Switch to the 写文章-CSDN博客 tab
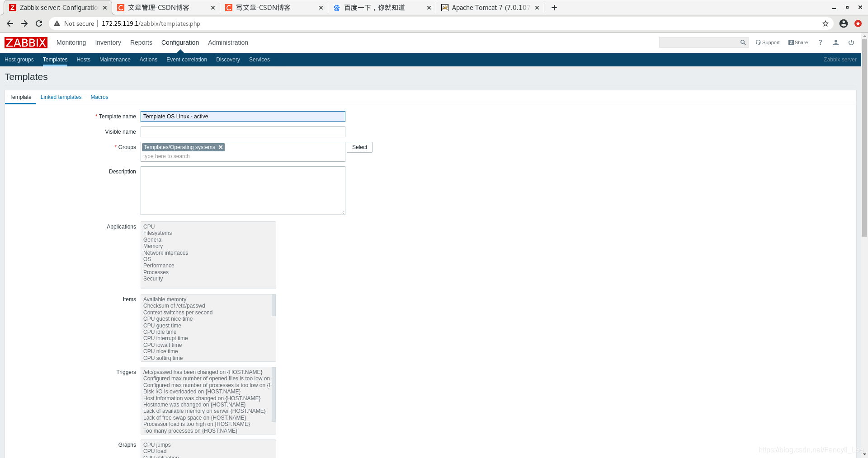This screenshot has width=868, height=458. (274, 8)
